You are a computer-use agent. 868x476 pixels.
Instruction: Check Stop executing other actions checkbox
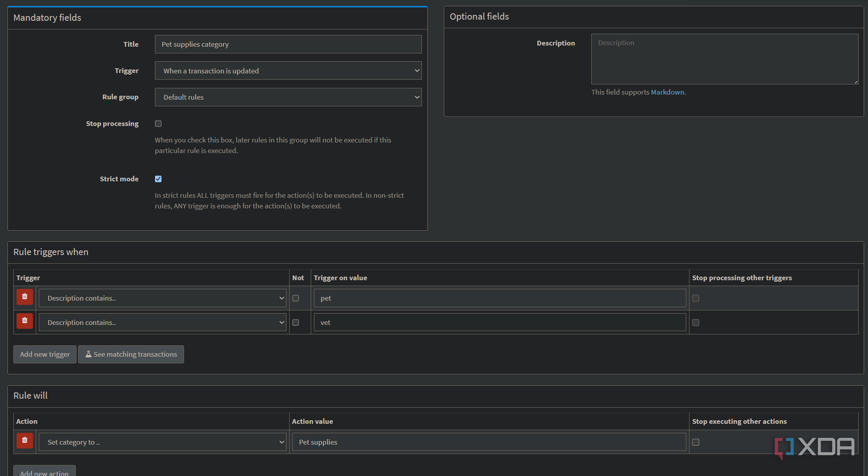696,442
